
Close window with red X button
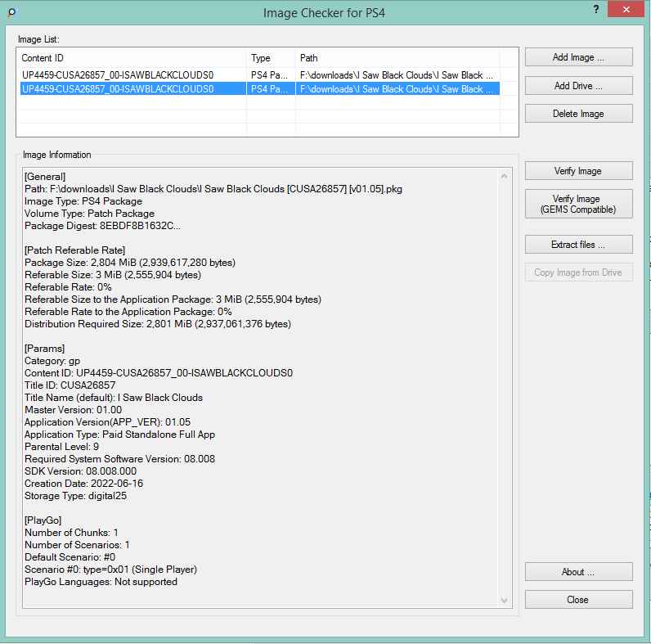(626, 9)
